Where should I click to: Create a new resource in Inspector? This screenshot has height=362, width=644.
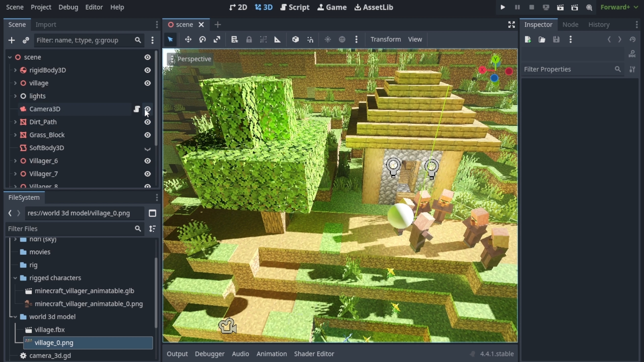pos(528,40)
